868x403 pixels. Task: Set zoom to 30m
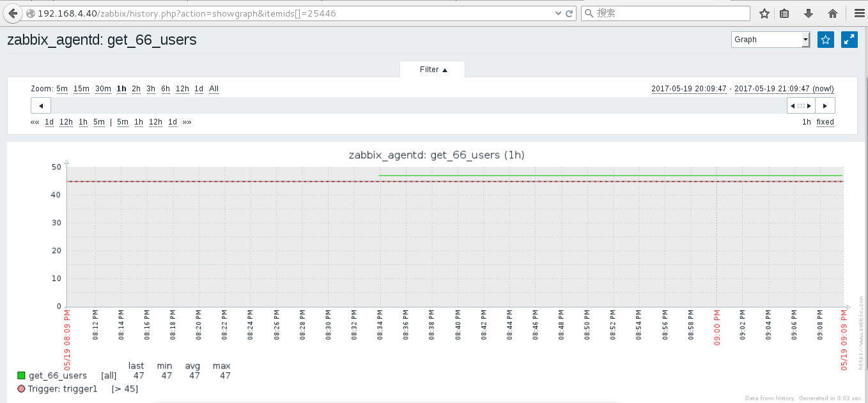point(103,89)
